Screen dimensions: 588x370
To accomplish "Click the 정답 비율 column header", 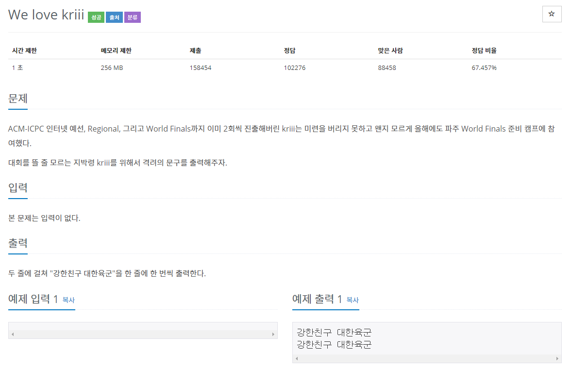I will click(x=484, y=50).
